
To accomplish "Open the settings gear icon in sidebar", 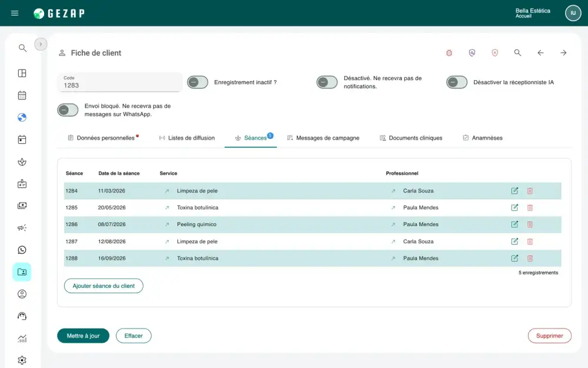I will 22,360.
